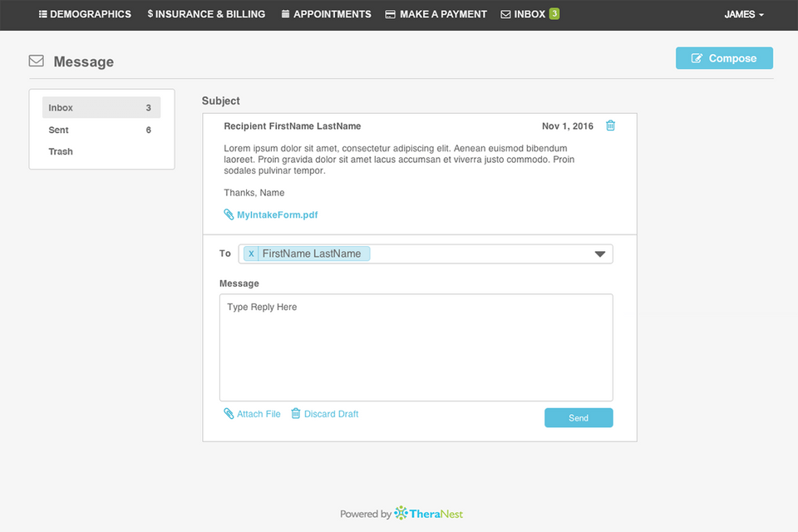Screen dimensions: 798x532
Task: Expand the To recipient dropdown arrow
Action: click(x=600, y=254)
